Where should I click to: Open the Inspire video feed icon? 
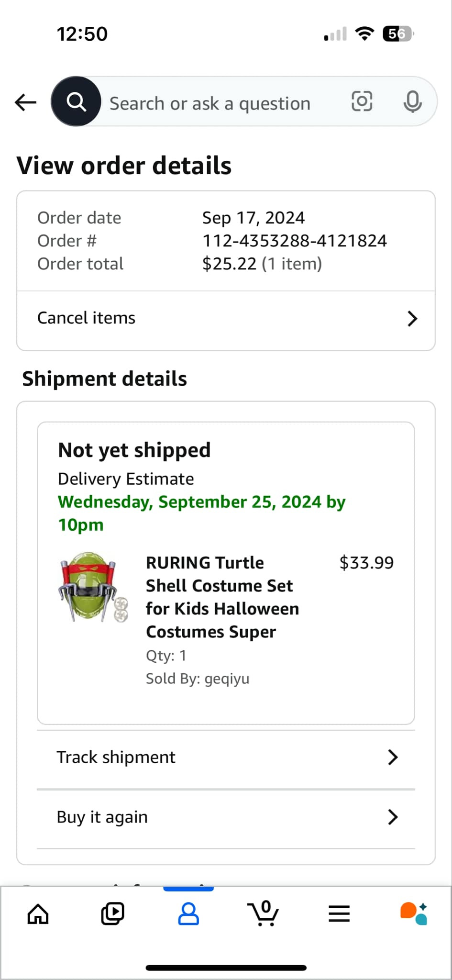pos(113,913)
